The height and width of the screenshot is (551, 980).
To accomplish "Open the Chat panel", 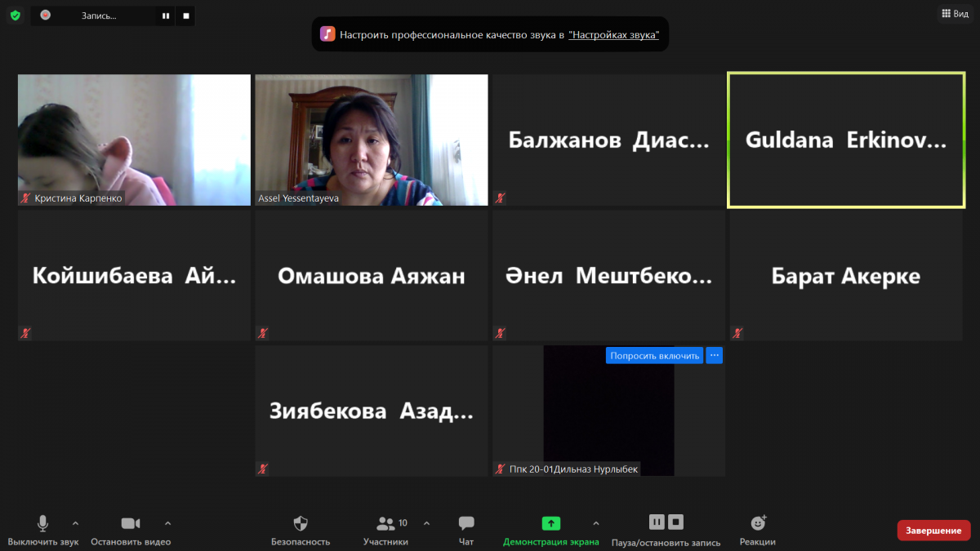I will 466,524.
